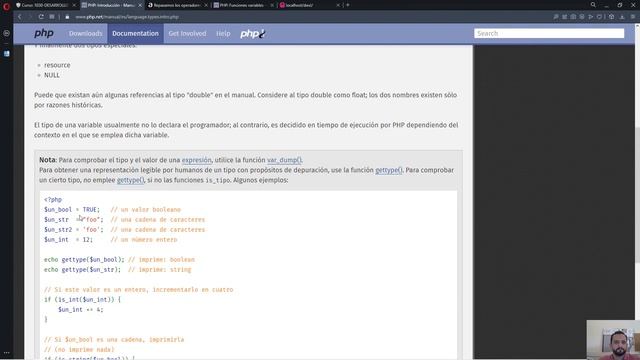
Task: Click the '// (no imprime nada)' comment
Action: pos(79,349)
